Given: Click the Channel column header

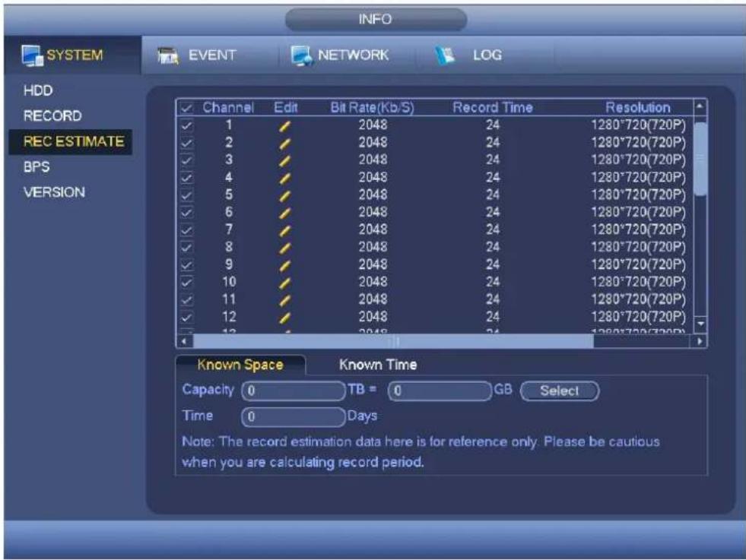Looking at the screenshot, I should (x=228, y=108).
